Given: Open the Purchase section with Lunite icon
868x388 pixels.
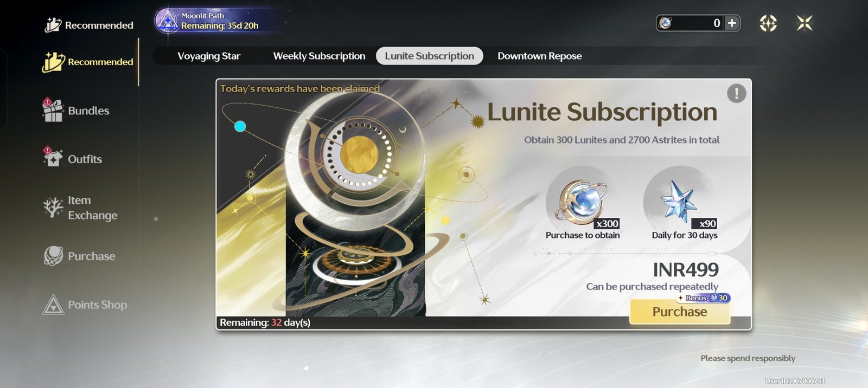Looking at the screenshot, I should point(80,256).
